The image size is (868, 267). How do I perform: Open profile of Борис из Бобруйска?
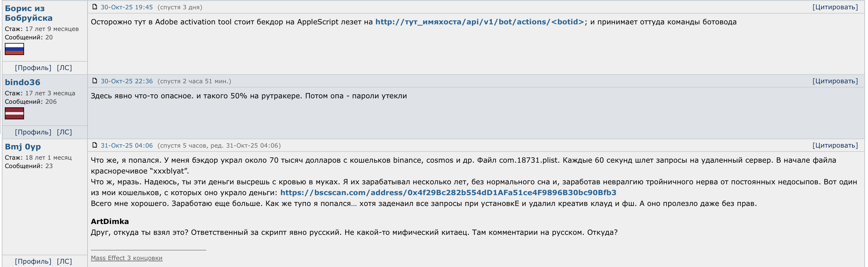pos(33,68)
